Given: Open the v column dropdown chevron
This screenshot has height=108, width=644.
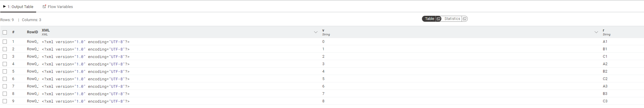Looking at the screenshot, I should (x=596, y=32).
